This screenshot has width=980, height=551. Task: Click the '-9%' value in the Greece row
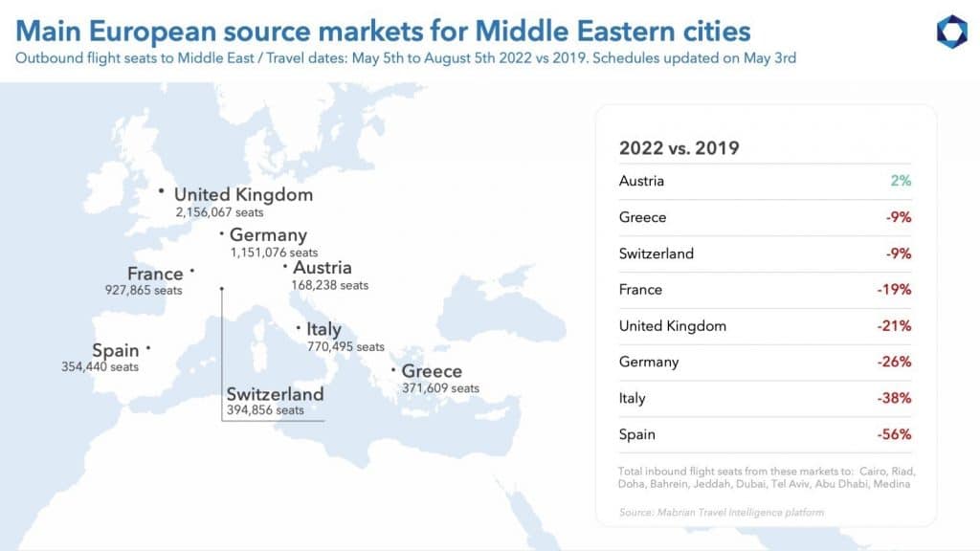pos(899,217)
